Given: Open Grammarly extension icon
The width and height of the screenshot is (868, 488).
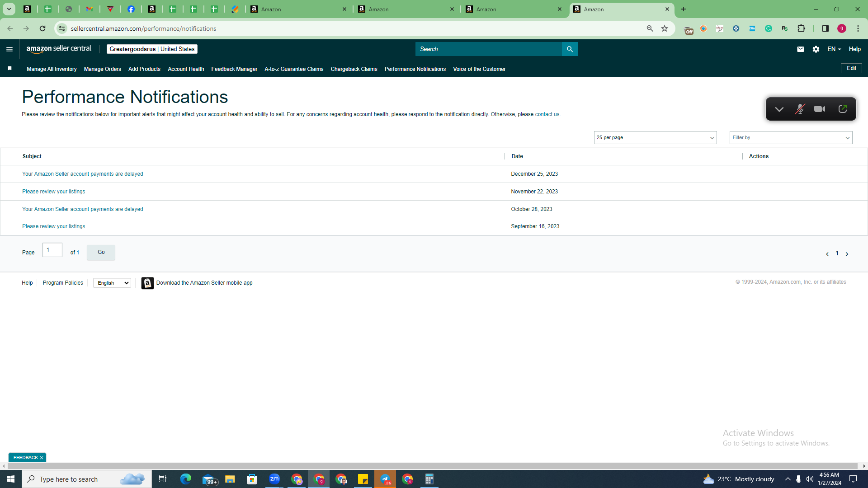Looking at the screenshot, I should (769, 28).
